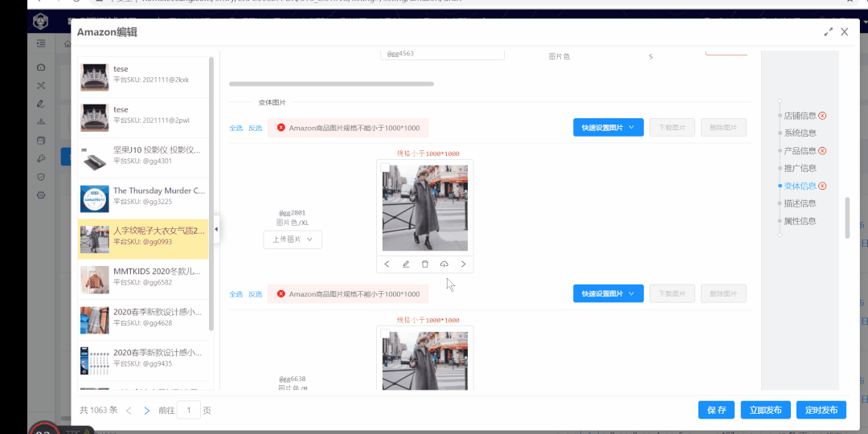Viewport: 868px width, 434px height.
Task: Click the pencil edit icon under @gg2801 image
Action: pyautogui.click(x=406, y=264)
